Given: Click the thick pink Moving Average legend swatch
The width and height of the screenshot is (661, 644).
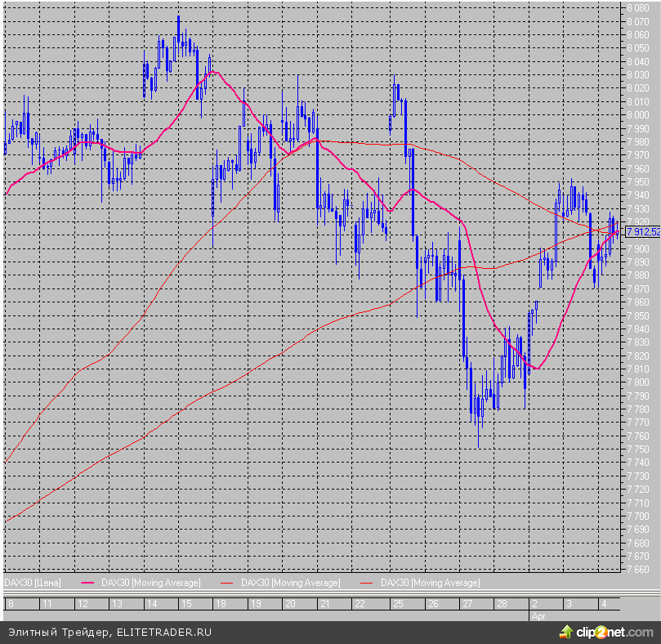Looking at the screenshot, I should pos(90,583).
